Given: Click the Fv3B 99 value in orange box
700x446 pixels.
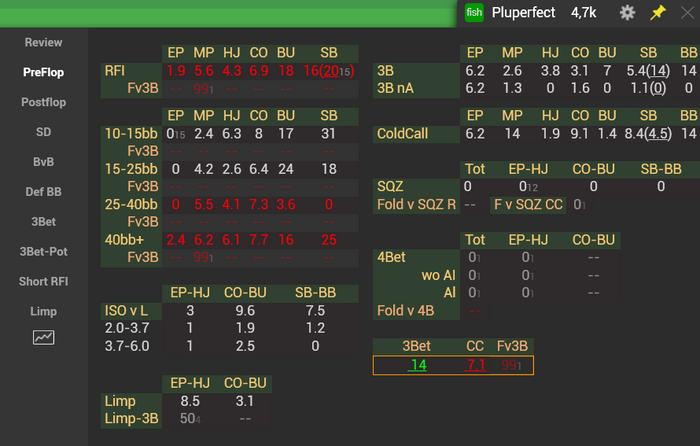Looking at the screenshot, I should point(512,365).
